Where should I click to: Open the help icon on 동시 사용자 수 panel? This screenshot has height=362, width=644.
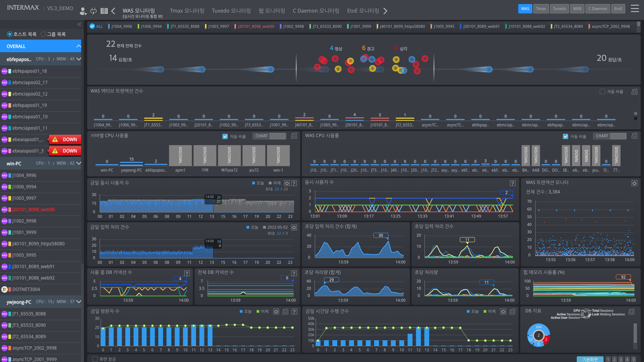[x=513, y=183]
